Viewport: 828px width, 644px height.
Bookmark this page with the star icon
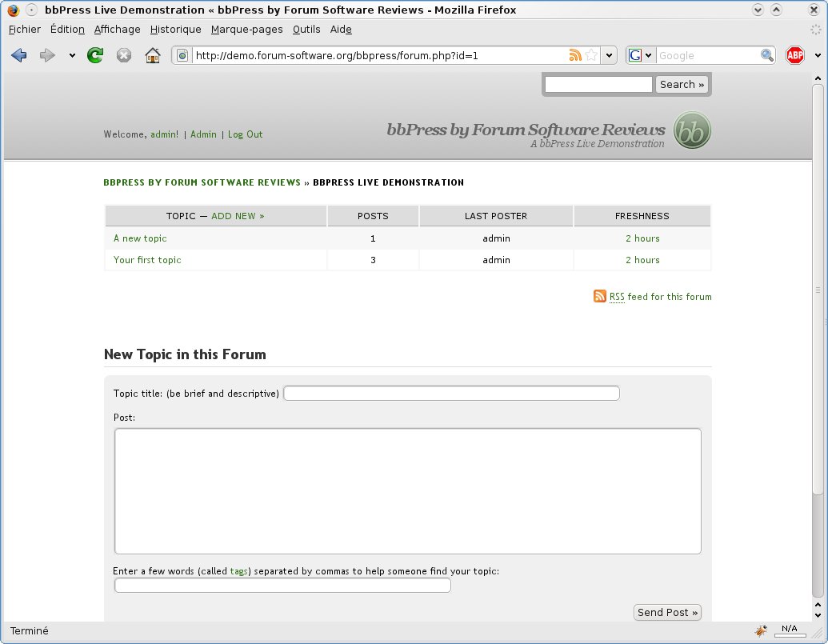(592, 55)
